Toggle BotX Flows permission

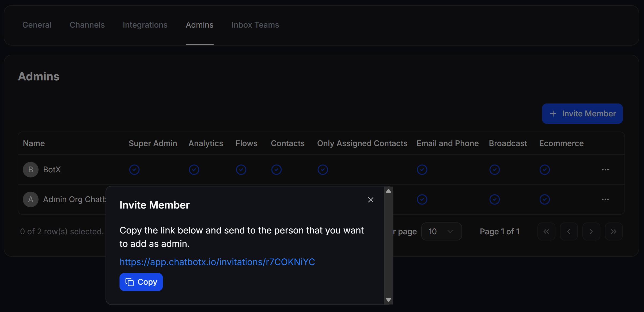coord(241,170)
